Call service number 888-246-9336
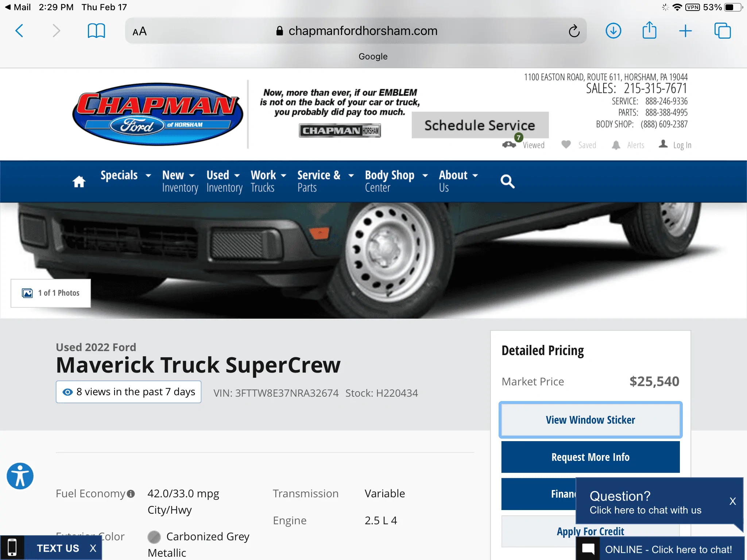The image size is (747, 560). [666, 101]
